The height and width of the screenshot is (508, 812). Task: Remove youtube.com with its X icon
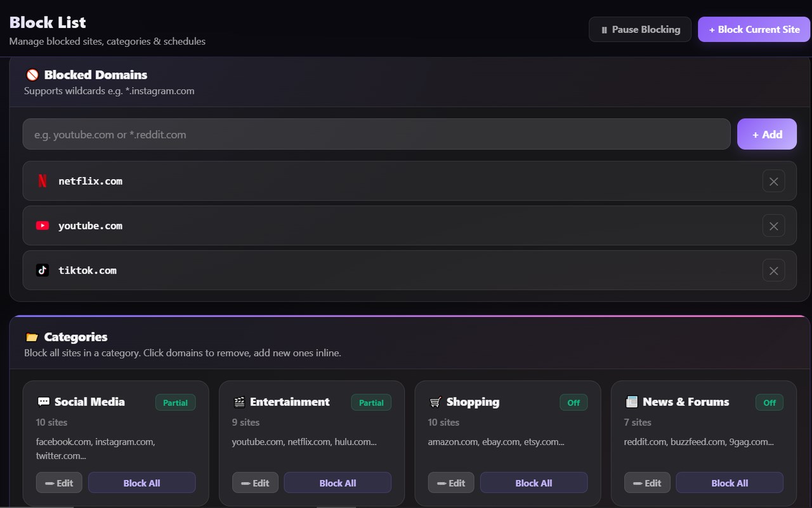[x=773, y=225]
